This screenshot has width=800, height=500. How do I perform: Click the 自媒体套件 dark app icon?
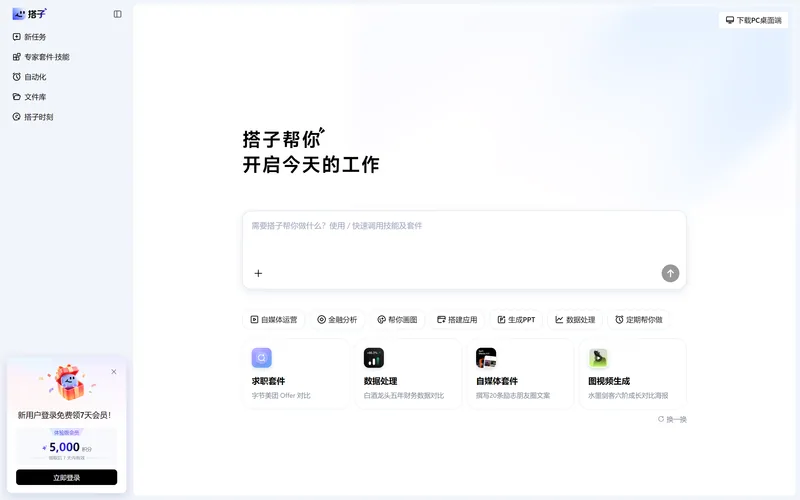[x=486, y=358]
